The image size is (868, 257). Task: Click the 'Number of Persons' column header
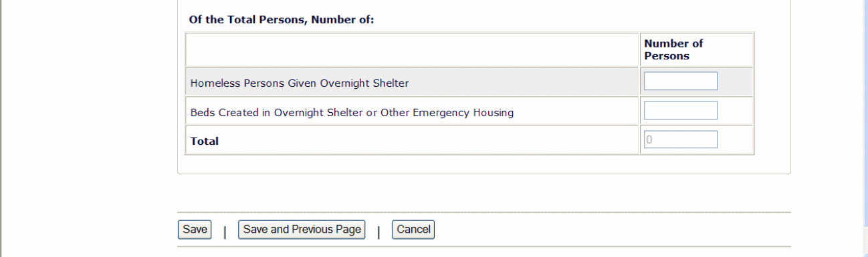click(673, 50)
